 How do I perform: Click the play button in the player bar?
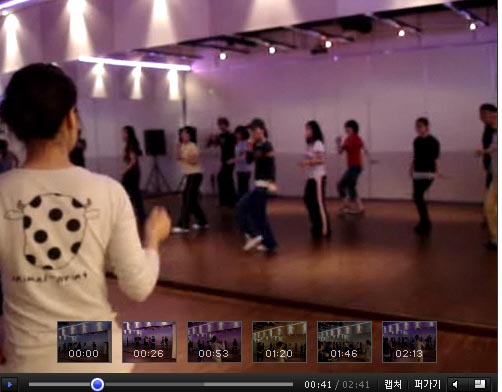click(9, 384)
